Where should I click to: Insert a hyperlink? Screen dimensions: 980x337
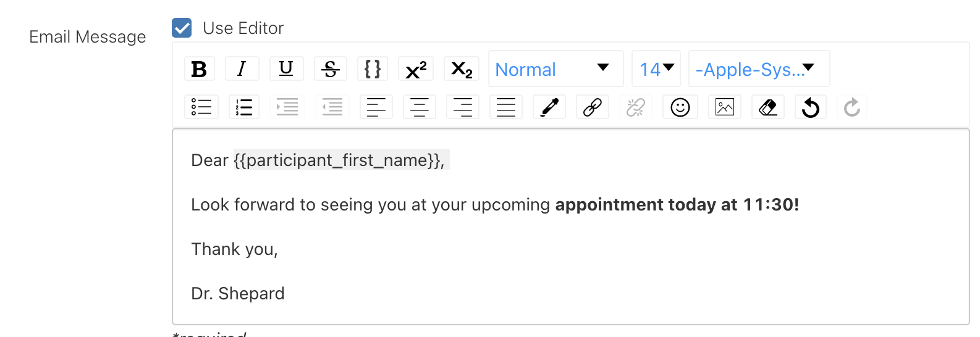pyautogui.click(x=593, y=107)
